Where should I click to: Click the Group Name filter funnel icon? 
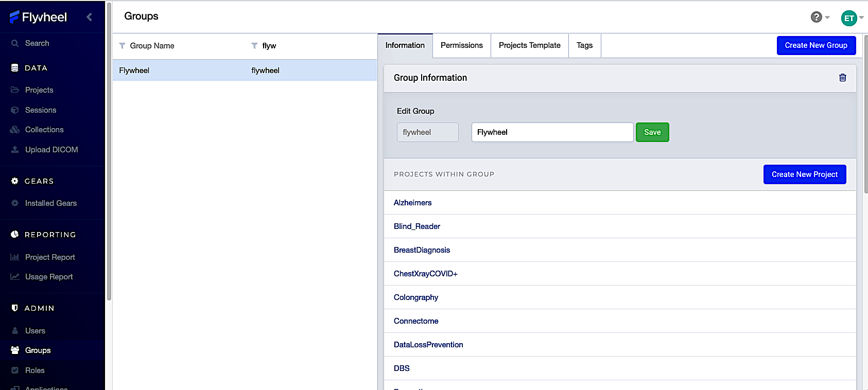pyautogui.click(x=122, y=46)
